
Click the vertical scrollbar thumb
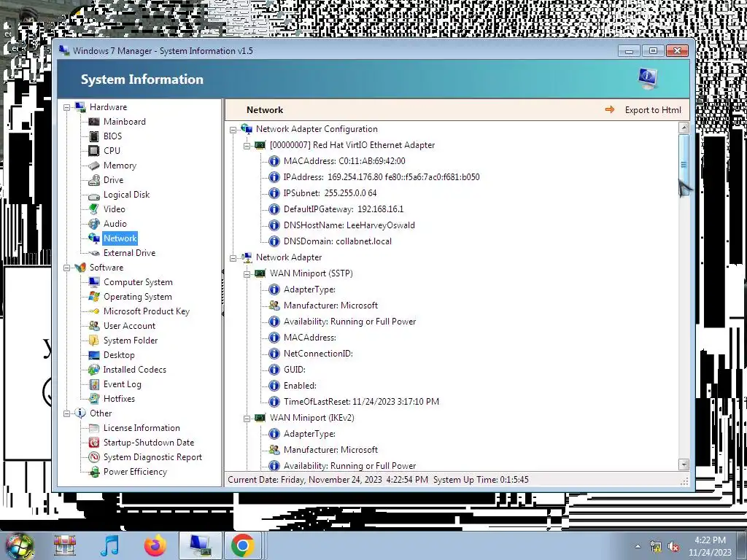coord(684,165)
